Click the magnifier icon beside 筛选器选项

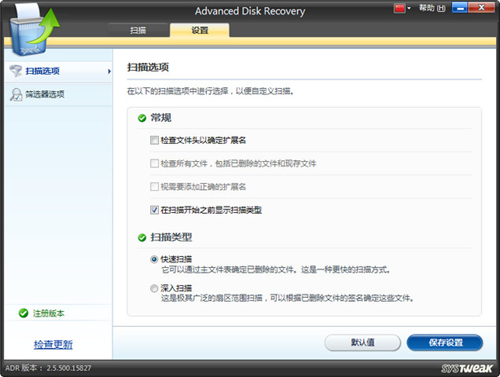click(16, 94)
